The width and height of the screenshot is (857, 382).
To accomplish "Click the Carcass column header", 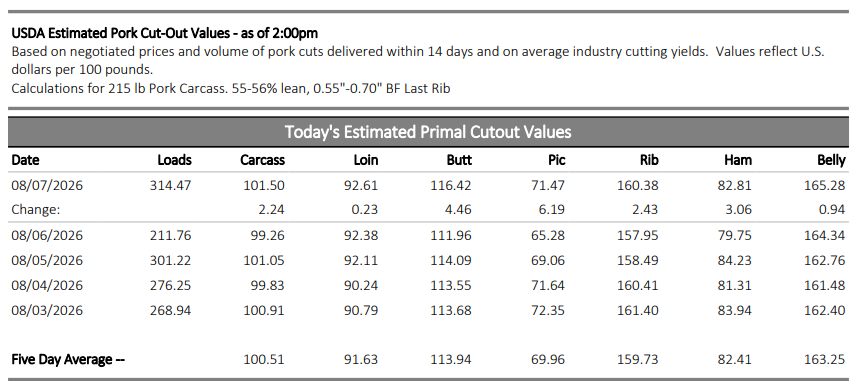I will pyautogui.click(x=262, y=160).
